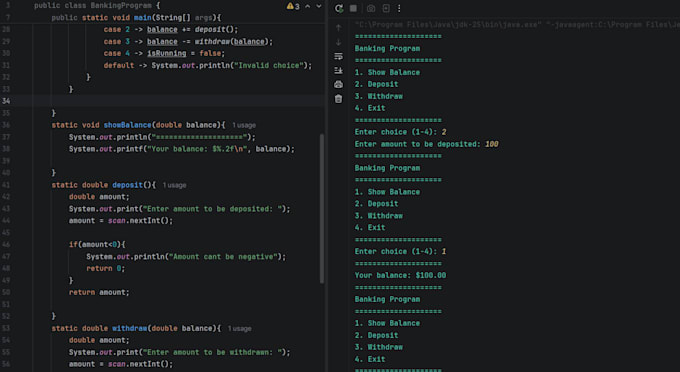Stop the running program

tap(353, 8)
